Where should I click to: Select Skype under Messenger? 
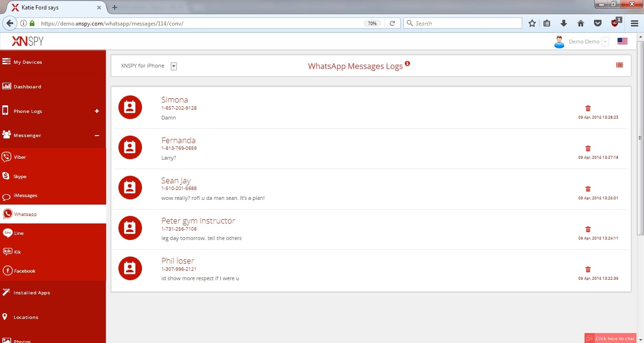pos(53,176)
